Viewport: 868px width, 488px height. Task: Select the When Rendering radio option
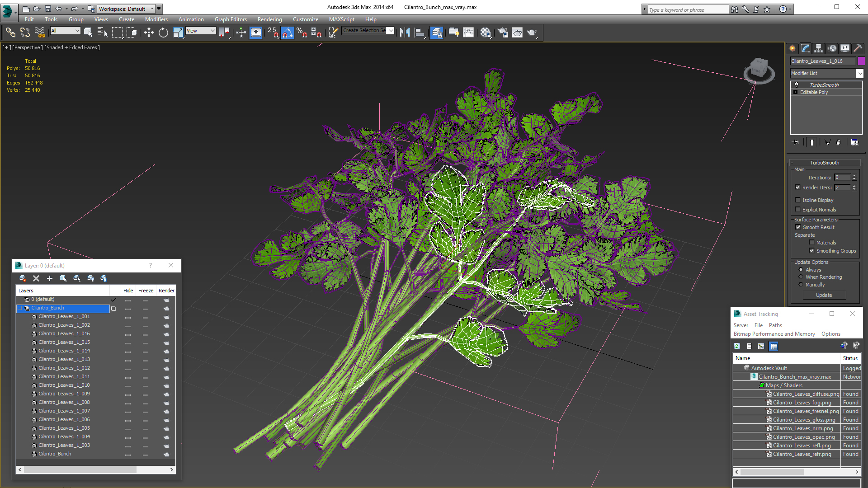tap(801, 277)
